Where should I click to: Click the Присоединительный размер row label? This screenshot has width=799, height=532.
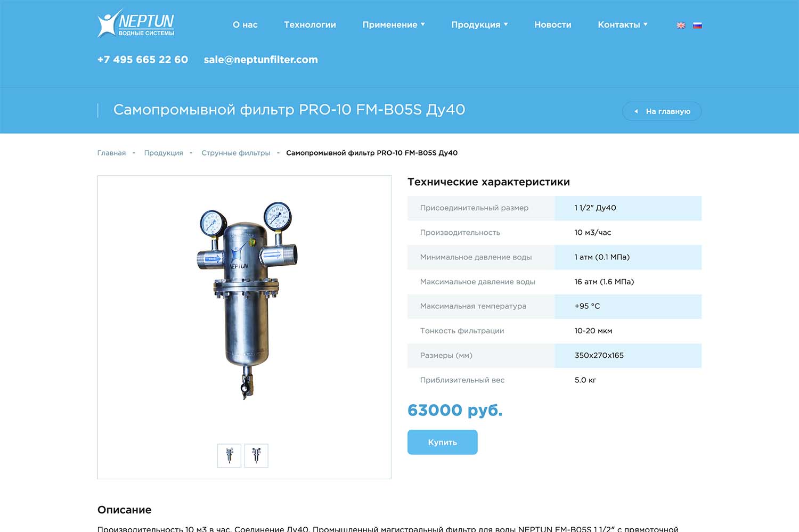tap(474, 208)
